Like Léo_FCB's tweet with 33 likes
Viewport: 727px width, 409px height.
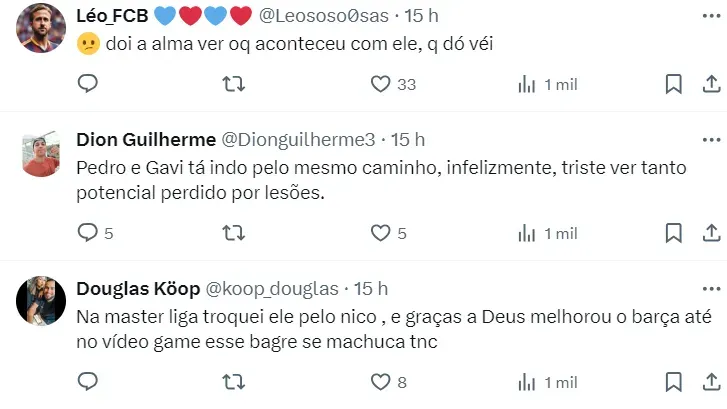(x=380, y=85)
